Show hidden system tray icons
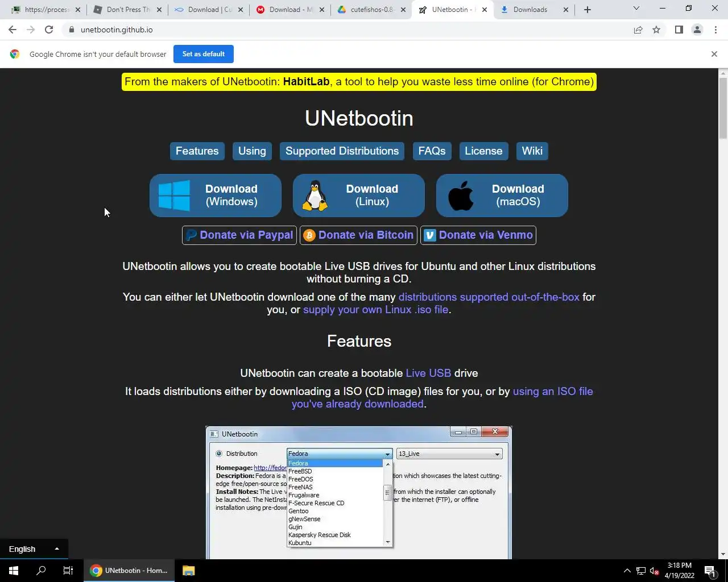The image size is (728, 582). [627, 571]
